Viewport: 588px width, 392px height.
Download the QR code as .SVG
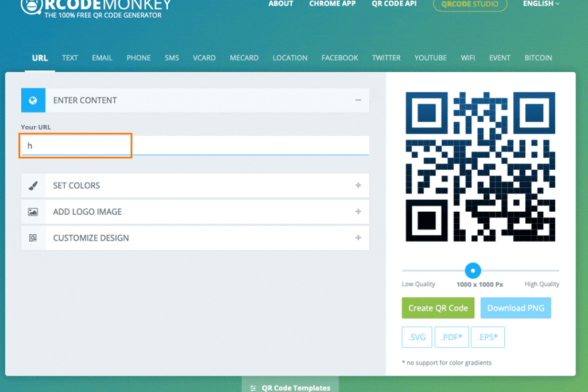417,337
